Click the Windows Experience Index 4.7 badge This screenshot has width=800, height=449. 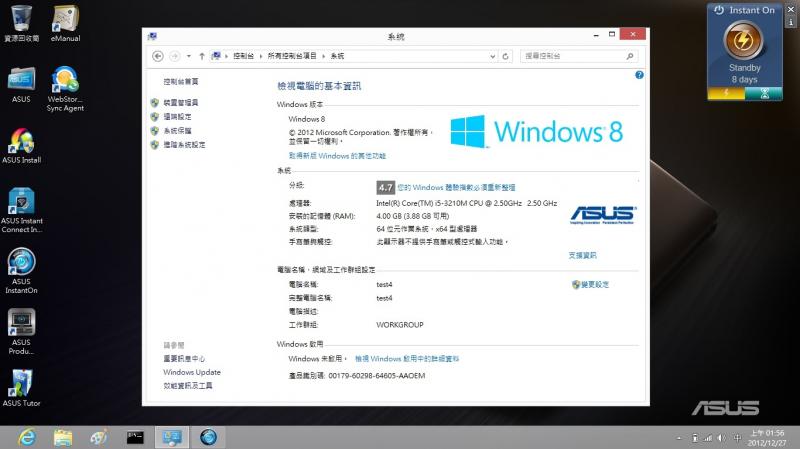click(386, 187)
